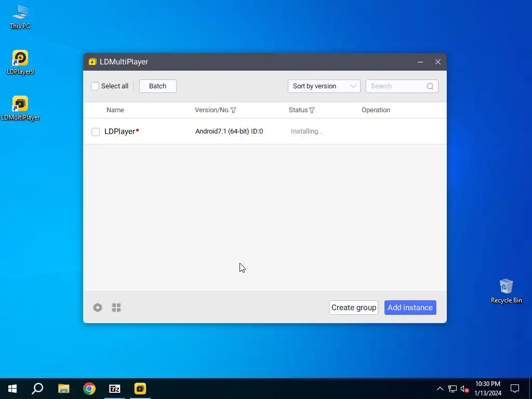Image resolution: width=532 pixels, height=399 pixels.
Task: Select the Recycle Bin desktop icon
Action: coord(506,291)
